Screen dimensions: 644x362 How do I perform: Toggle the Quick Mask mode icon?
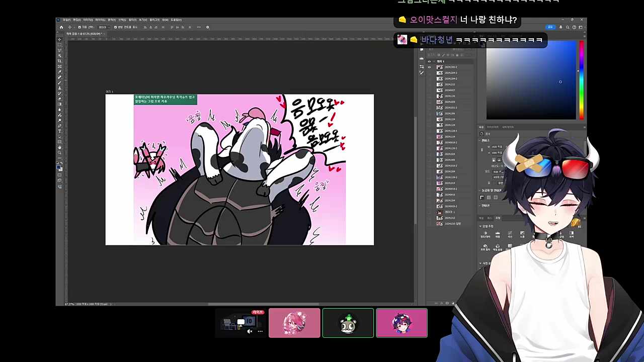tap(59, 175)
